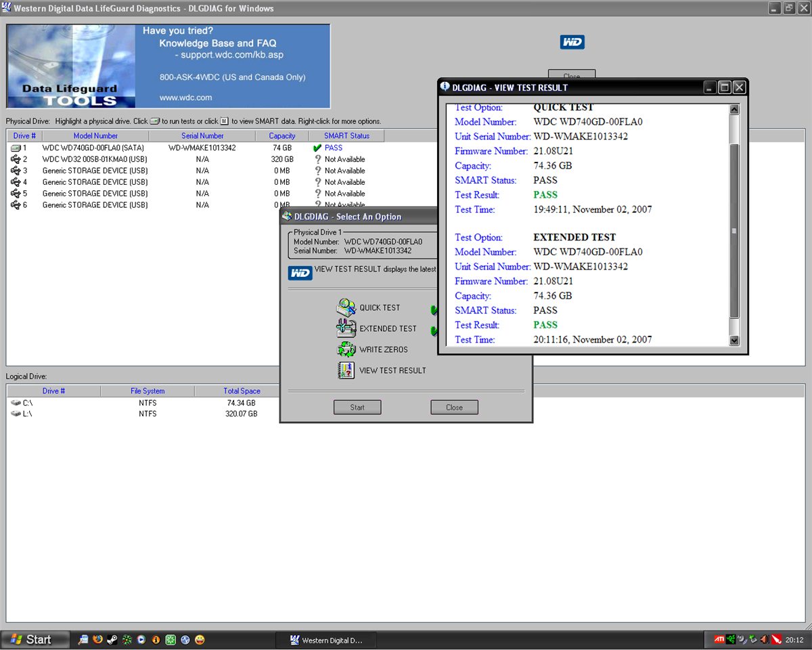
Task: Sort physical drives by Model Number header
Action: [x=95, y=136]
